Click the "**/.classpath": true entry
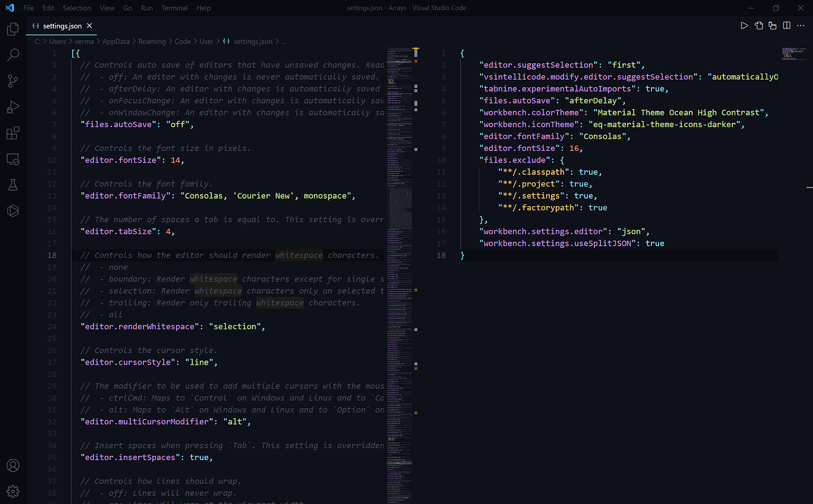813x504 pixels. tap(550, 172)
